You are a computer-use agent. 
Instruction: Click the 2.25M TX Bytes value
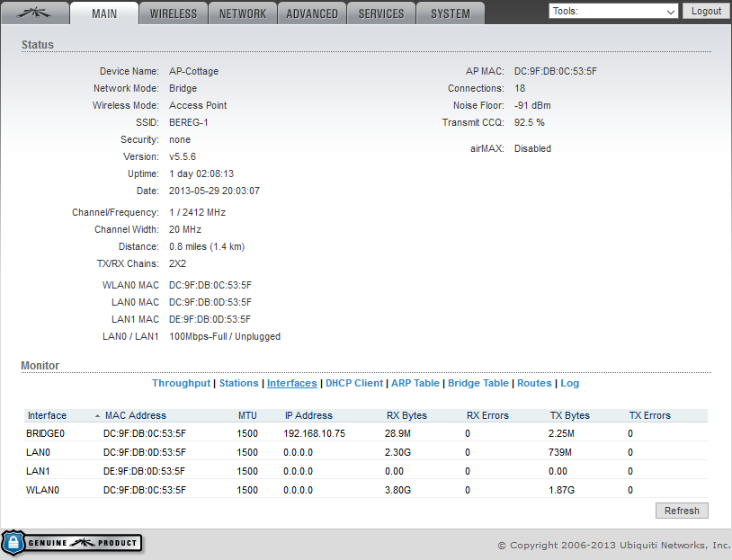[561, 433]
